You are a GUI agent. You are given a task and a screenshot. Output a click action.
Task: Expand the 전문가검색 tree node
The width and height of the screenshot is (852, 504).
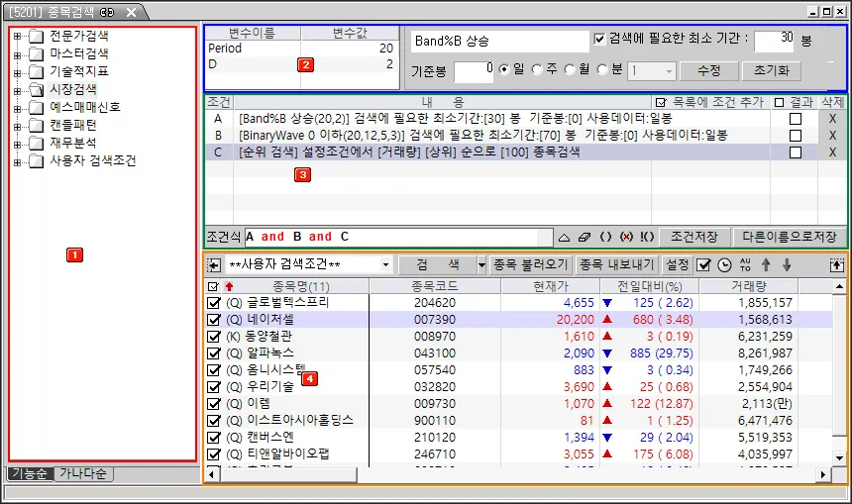[18, 37]
